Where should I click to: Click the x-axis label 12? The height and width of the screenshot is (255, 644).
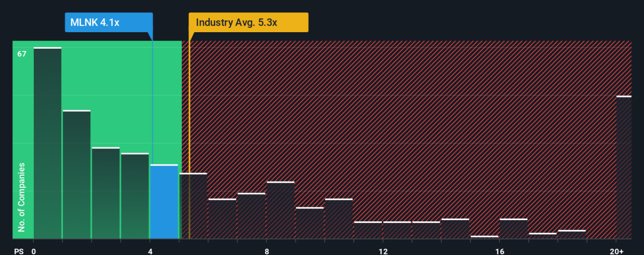pos(383,251)
